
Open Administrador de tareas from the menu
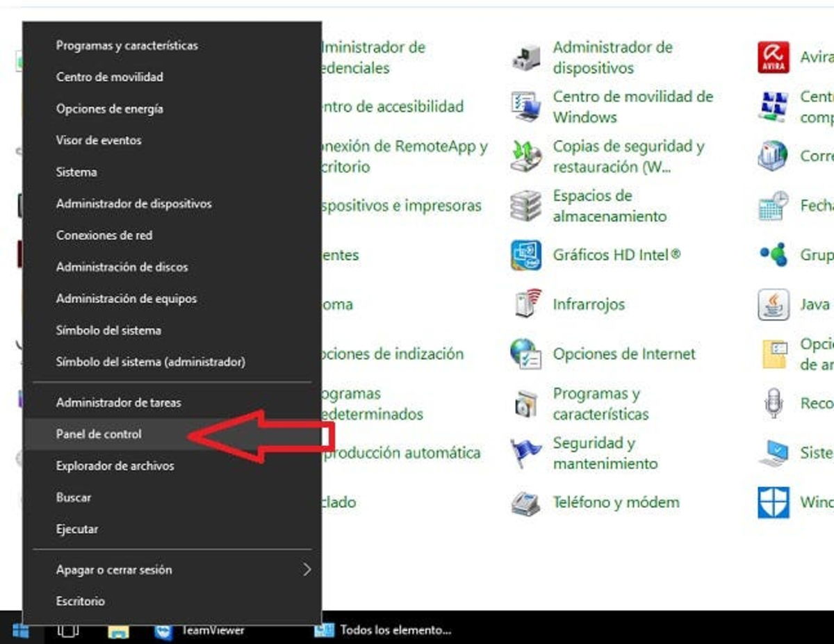(x=113, y=402)
